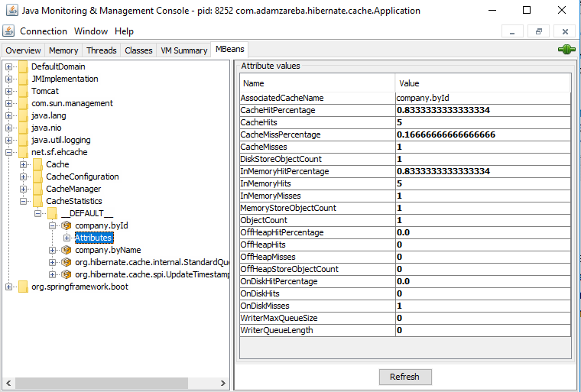Collapse the net.sf.ehcache tree node
The width and height of the screenshot is (581, 392).
[x=9, y=152]
